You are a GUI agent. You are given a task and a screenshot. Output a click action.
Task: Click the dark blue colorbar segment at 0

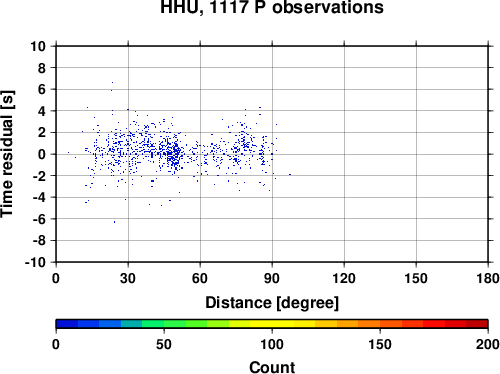pyautogui.click(x=67, y=324)
